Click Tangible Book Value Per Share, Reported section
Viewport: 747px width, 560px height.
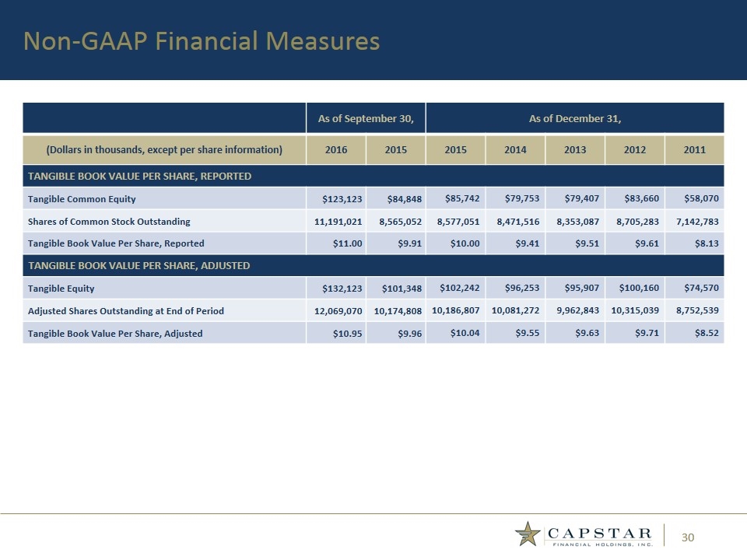[140, 177]
